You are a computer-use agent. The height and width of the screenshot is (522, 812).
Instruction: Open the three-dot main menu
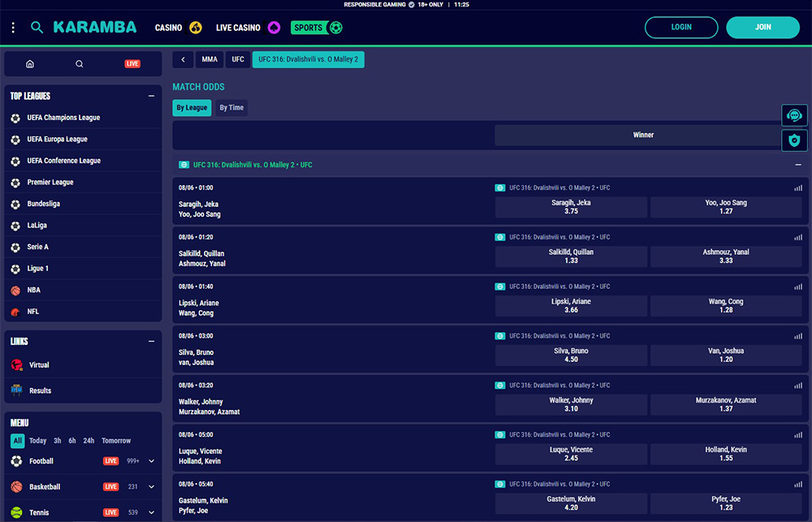(13, 28)
